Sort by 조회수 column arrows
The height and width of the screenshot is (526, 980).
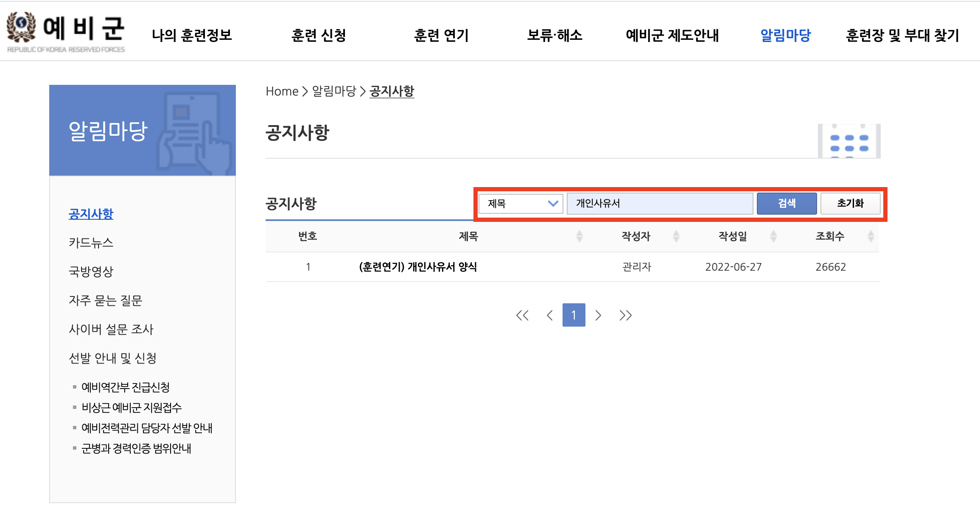pyautogui.click(x=871, y=236)
